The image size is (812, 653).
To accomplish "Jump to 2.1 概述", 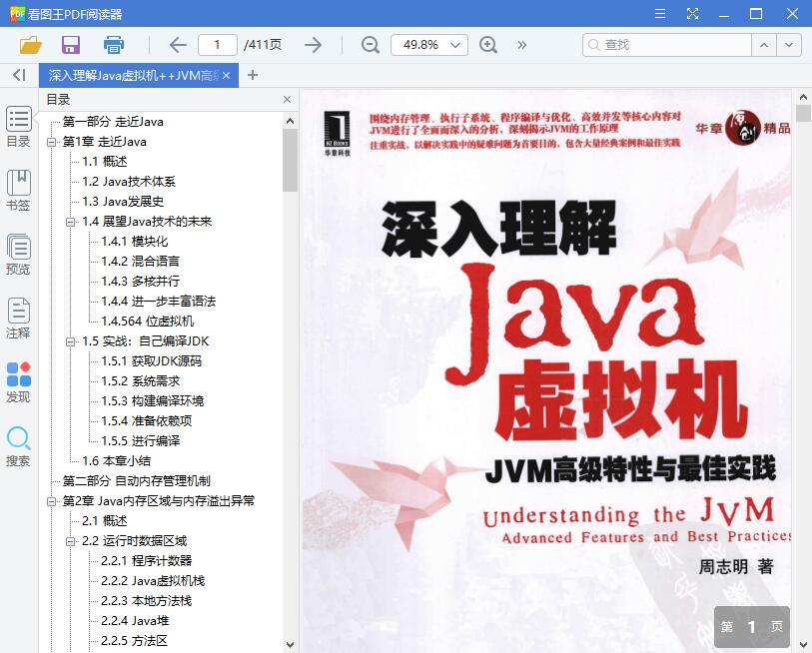I will point(104,521).
